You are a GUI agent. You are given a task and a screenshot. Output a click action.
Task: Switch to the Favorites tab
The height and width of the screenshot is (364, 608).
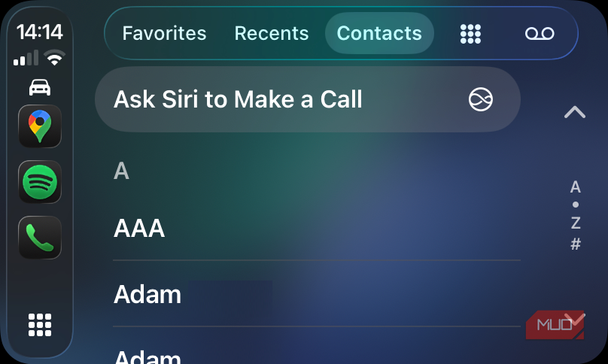click(x=164, y=33)
